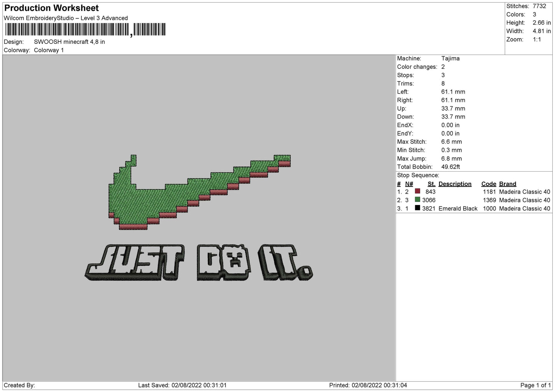Screen dimensions: 555x392
Task: Click the stitch count '843' in stop 1
Action: 431,192
